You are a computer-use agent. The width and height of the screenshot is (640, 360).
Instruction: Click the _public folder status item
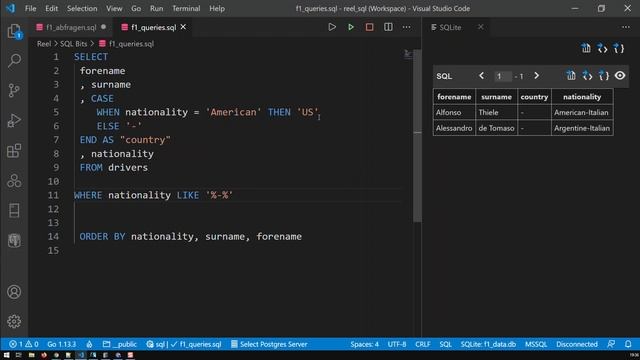pos(120,344)
